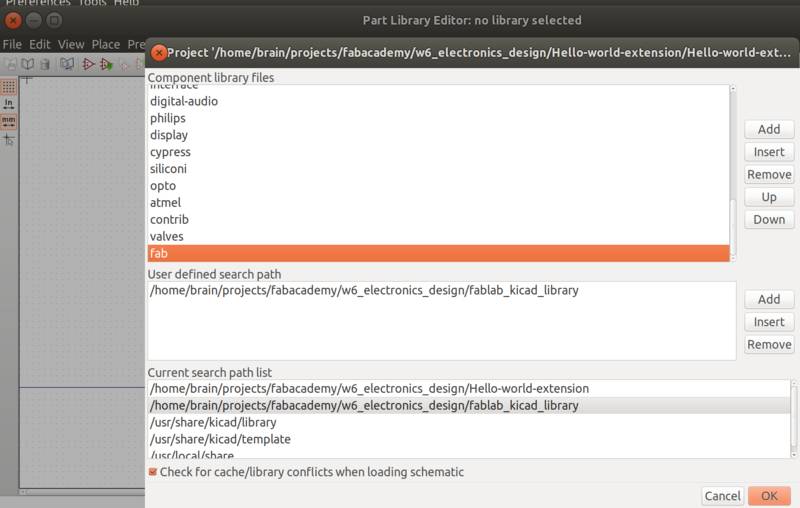The image size is (800, 508).
Task: Select the 'siliconi' library entry
Action: pyautogui.click(x=438, y=169)
